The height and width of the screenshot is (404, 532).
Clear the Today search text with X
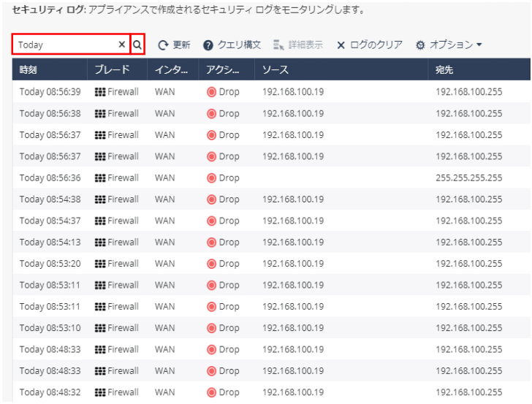point(121,45)
